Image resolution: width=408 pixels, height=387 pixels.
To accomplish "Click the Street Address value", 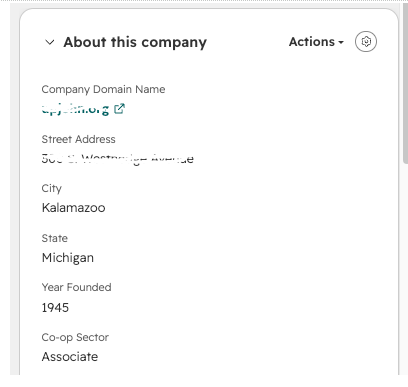I will (118, 159).
